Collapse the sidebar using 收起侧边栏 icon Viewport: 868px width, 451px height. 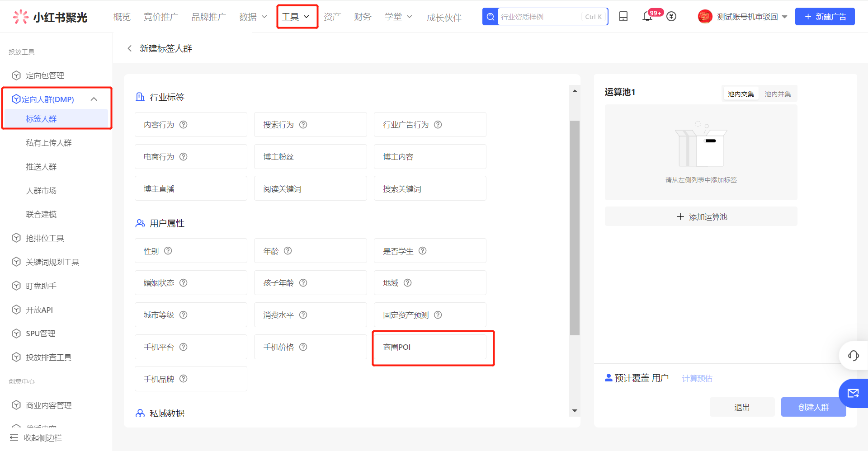[15, 437]
